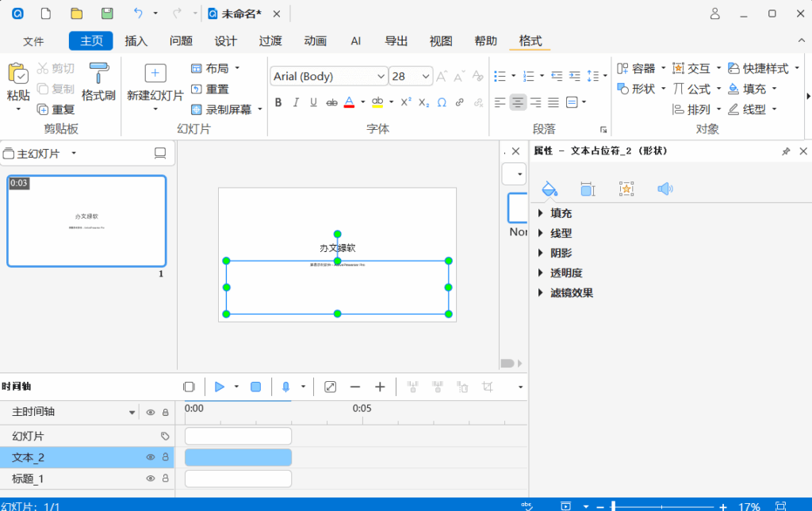Switch to the fill bucket tab in Properties

(x=548, y=188)
